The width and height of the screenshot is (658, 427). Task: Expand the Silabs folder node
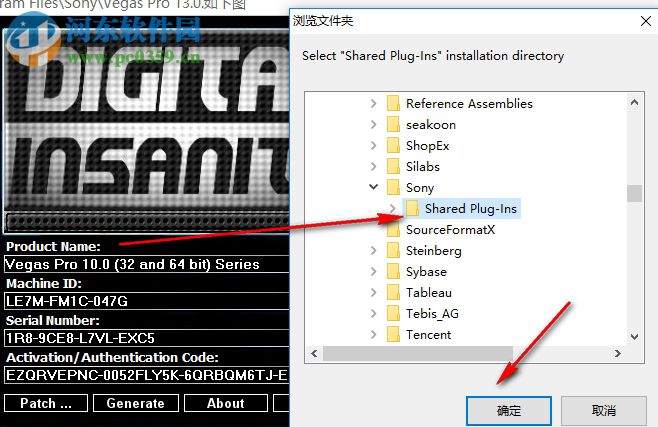(x=373, y=166)
